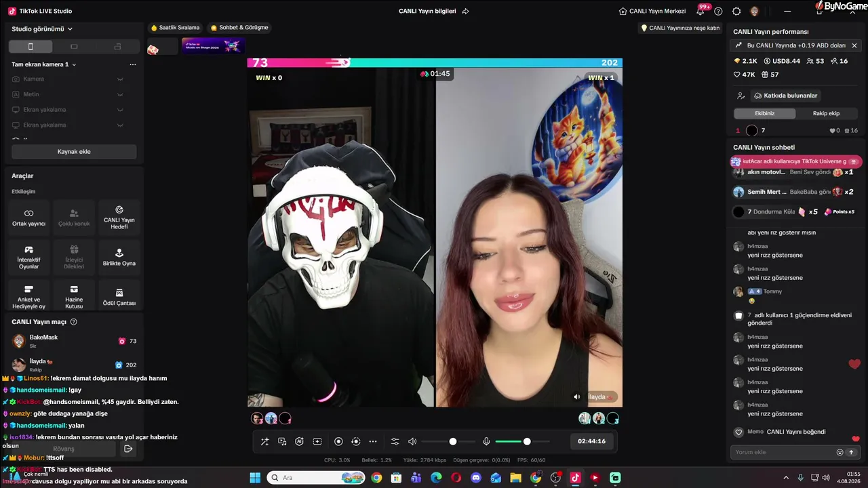
Task: Open the effects magic wand tool
Action: [264, 441]
